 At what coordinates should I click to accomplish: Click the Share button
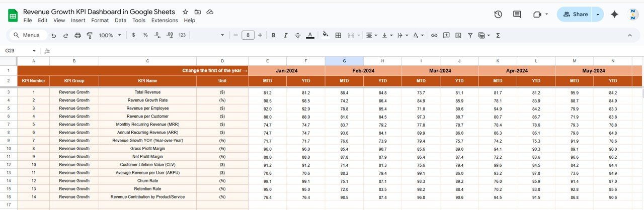coord(575,15)
